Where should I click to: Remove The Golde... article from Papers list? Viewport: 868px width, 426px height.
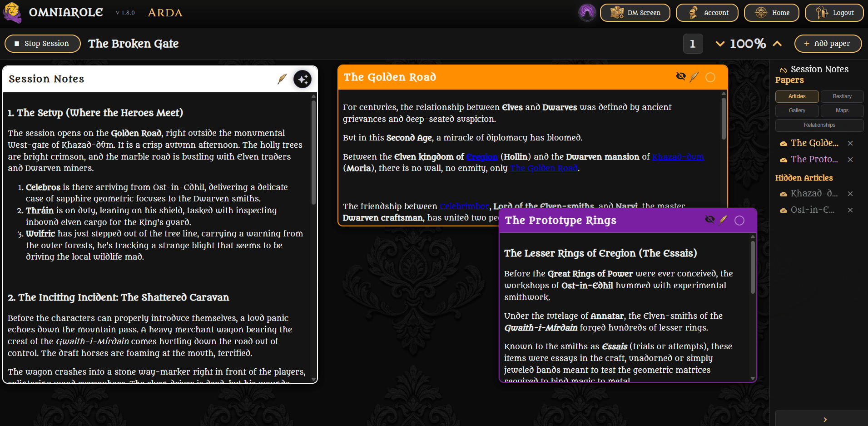[x=850, y=143]
